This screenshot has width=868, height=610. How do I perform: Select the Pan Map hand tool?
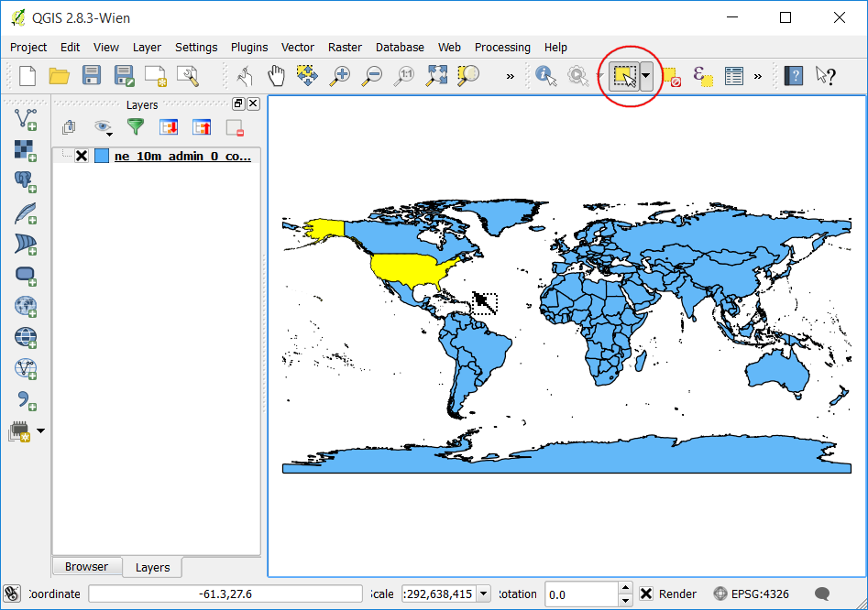pyautogui.click(x=276, y=76)
